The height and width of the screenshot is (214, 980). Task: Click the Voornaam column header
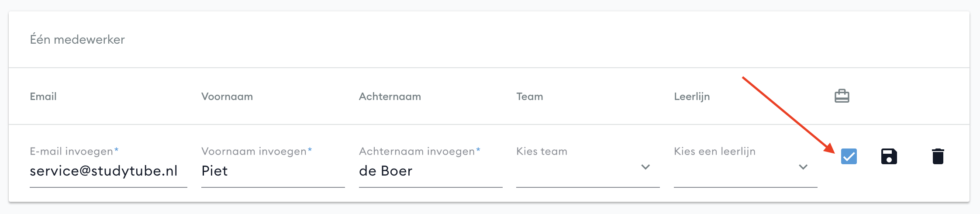click(227, 97)
